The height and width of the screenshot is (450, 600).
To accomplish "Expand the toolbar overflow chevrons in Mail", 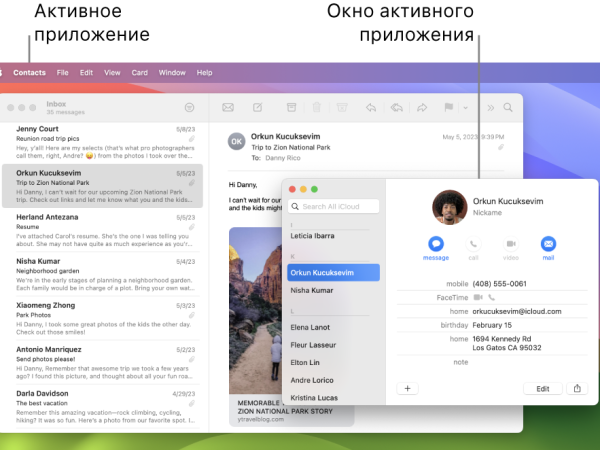I will click(x=490, y=107).
